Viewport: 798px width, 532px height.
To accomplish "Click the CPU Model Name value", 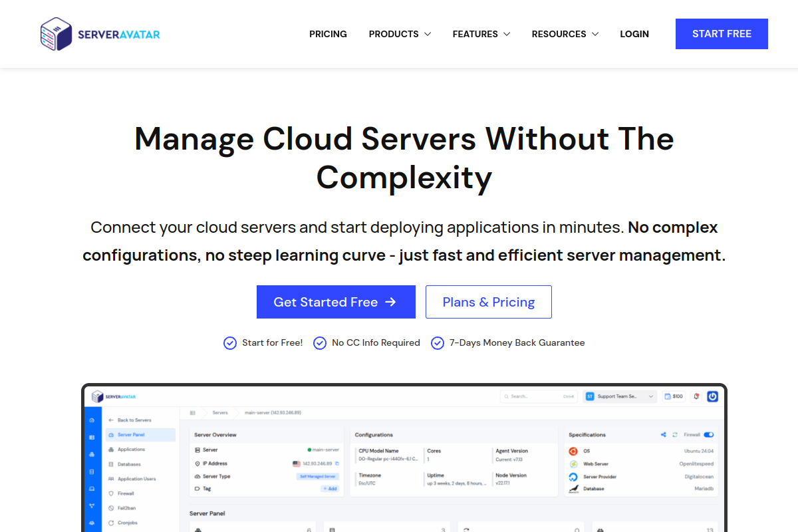I will point(387,459).
